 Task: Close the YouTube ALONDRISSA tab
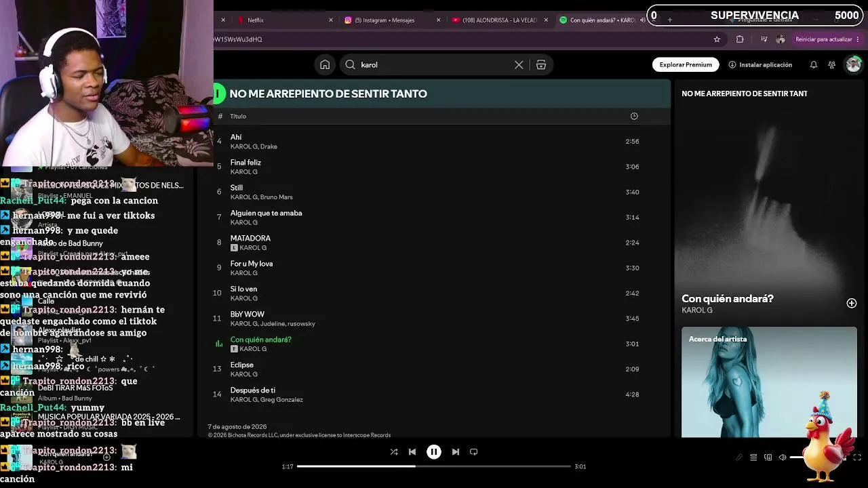545,20
